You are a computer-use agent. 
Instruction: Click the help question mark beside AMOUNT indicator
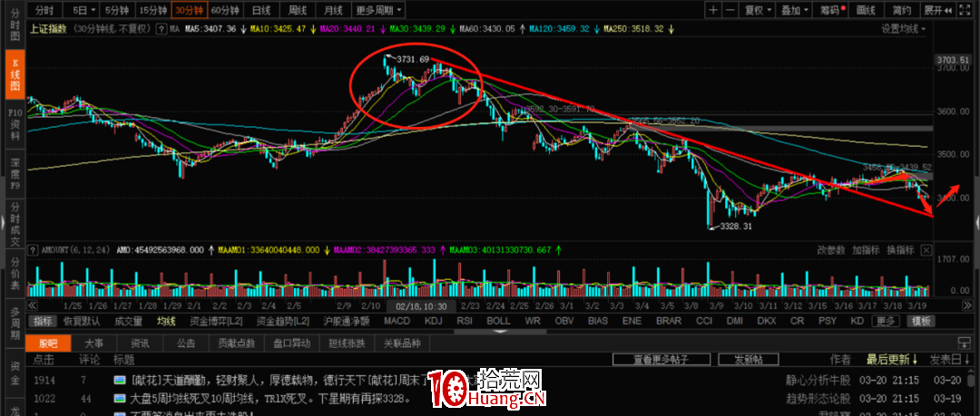34,250
